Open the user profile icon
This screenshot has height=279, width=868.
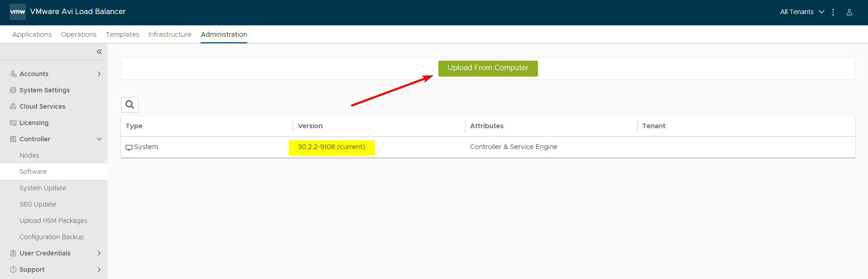(x=849, y=12)
